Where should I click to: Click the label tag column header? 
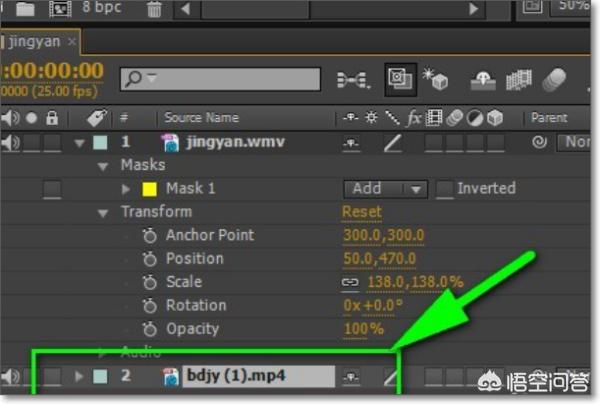(96, 118)
